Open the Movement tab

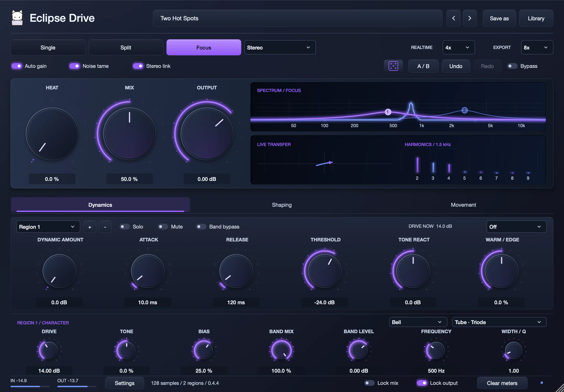463,205
